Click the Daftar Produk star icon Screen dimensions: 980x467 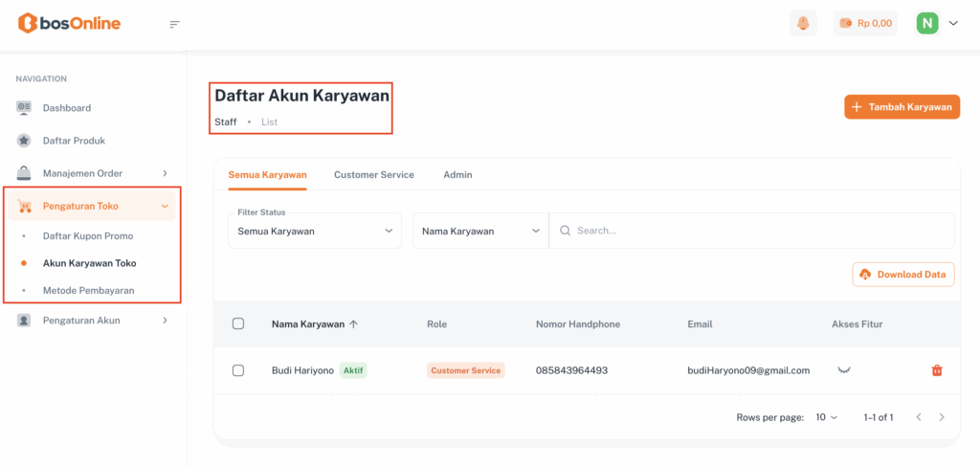24,141
